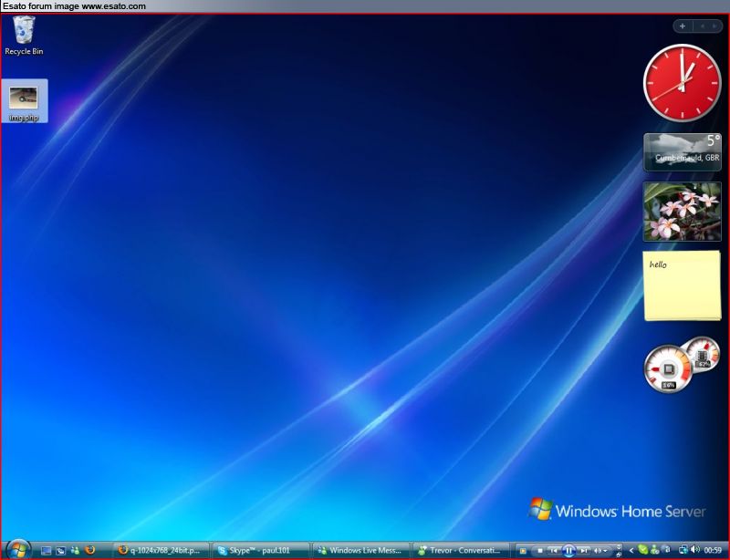Screen dimensions: 730x560
Task: Expand hidden notification area icons
Action: (x=631, y=551)
